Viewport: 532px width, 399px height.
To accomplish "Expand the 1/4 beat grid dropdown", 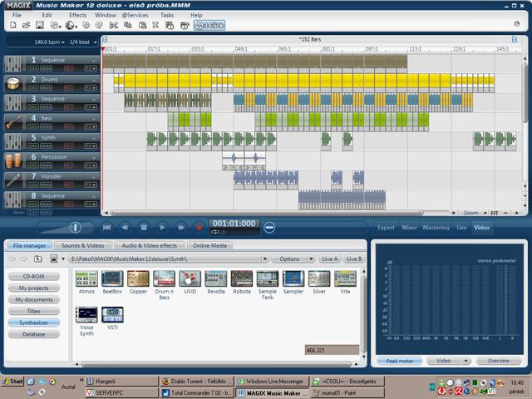I will 83,42.
